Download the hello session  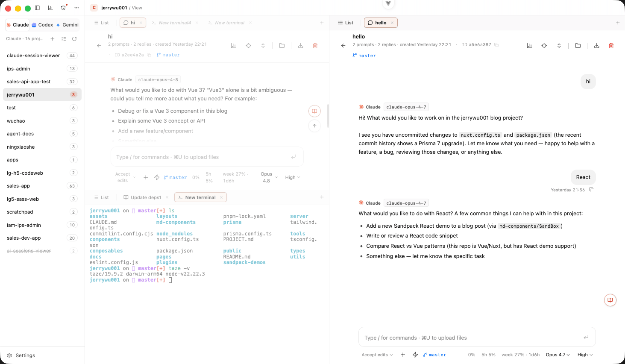point(597,46)
